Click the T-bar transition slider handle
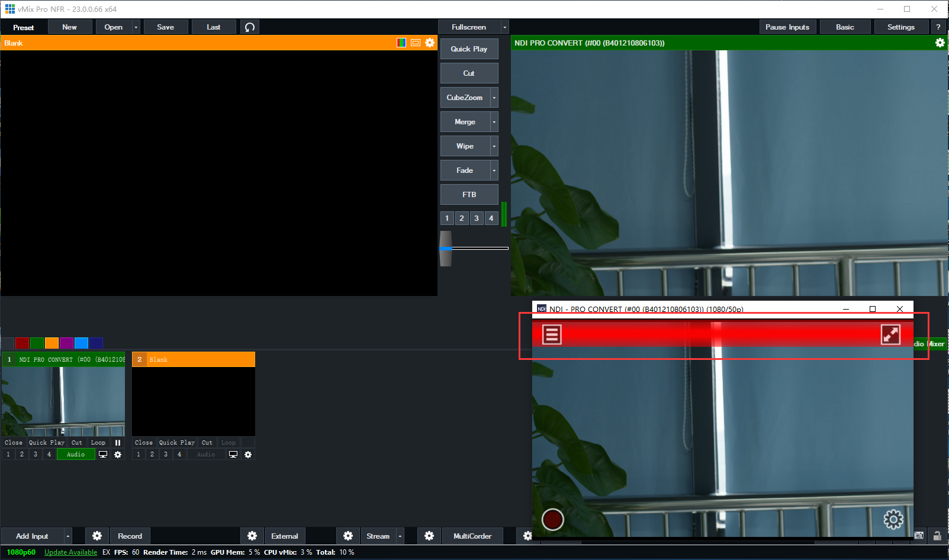Image resolution: width=949 pixels, height=560 pixels. coord(446,249)
